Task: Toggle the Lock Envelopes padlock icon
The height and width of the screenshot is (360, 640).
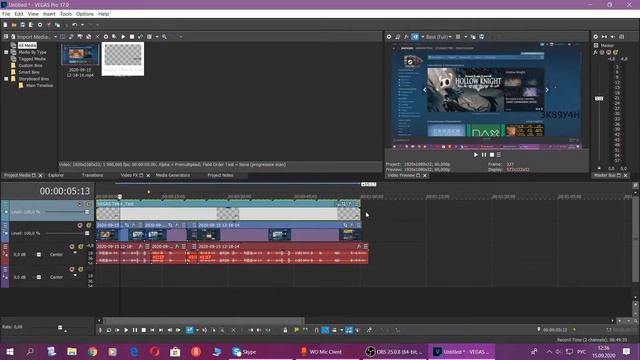Action: [285, 330]
